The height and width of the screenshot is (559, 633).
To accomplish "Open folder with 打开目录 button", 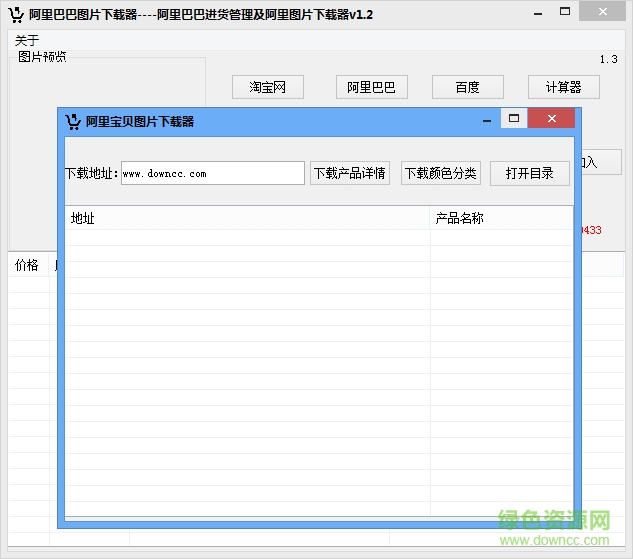I will [x=529, y=173].
